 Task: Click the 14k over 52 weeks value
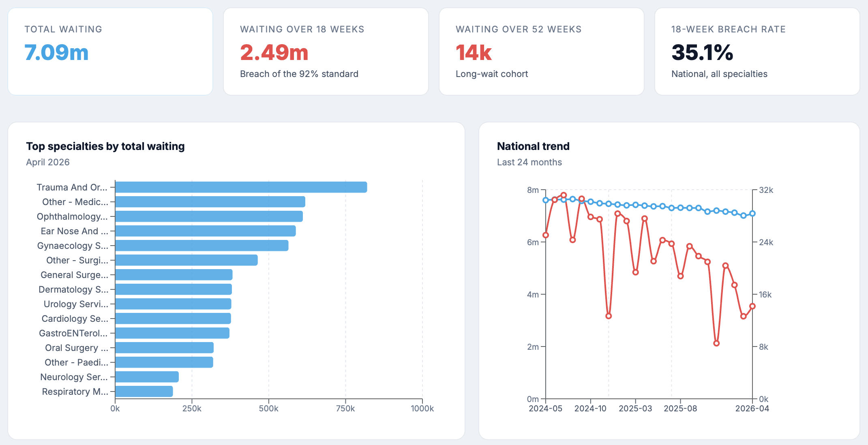(474, 52)
